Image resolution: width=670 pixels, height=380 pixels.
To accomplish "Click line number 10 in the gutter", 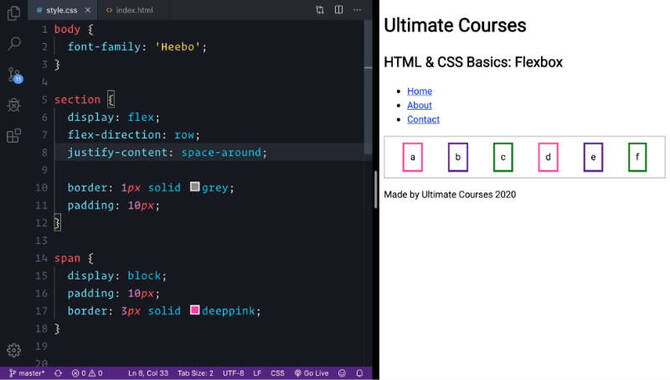I will [41, 188].
